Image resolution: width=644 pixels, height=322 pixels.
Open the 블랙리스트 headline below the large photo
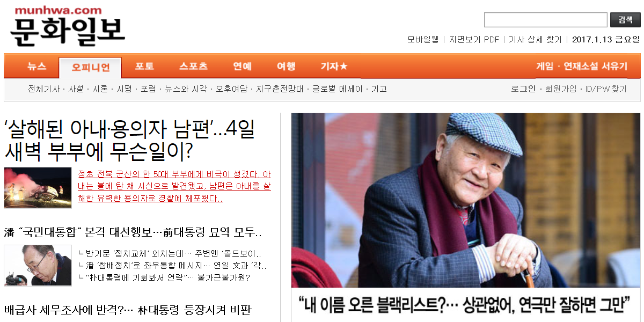click(465, 304)
